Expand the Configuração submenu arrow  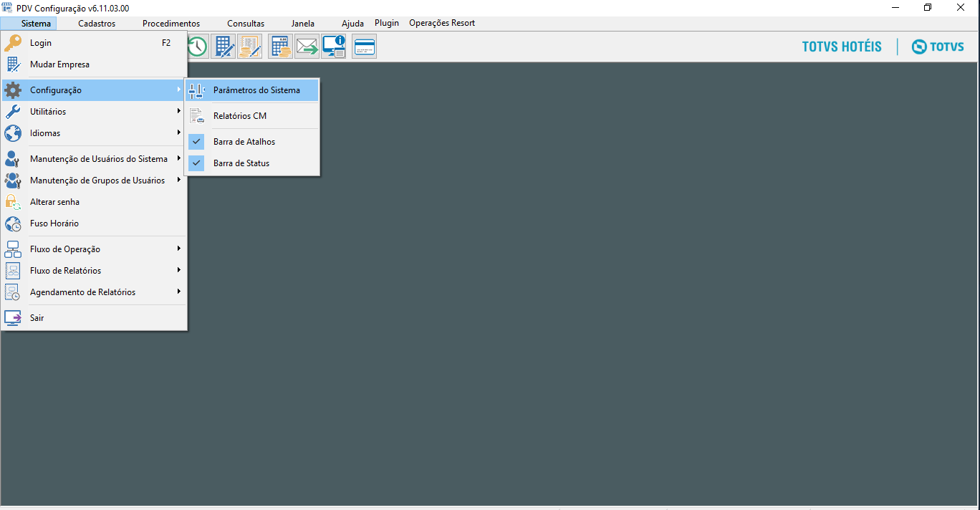pyautogui.click(x=179, y=90)
